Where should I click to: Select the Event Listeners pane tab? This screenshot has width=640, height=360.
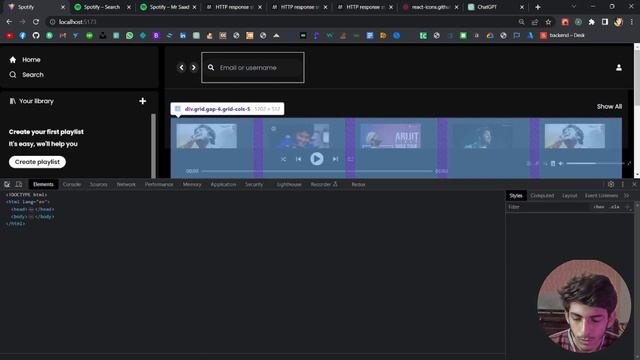601,196
